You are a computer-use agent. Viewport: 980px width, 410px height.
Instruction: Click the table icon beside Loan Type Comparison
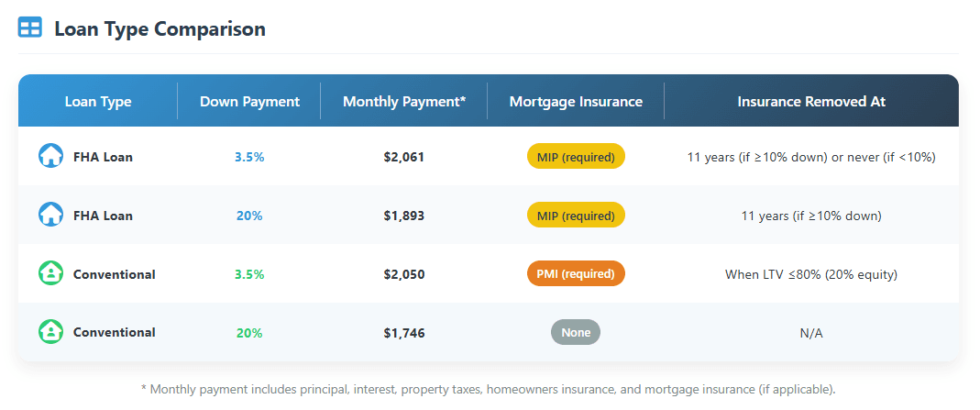point(30,28)
